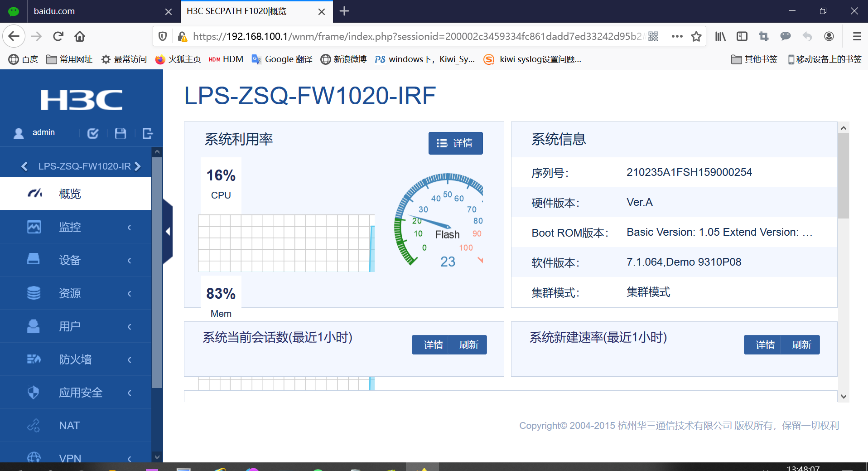Expand the 用户 submenu arrow
868x471 pixels.
pyautogui.click(x=130, y=326)
